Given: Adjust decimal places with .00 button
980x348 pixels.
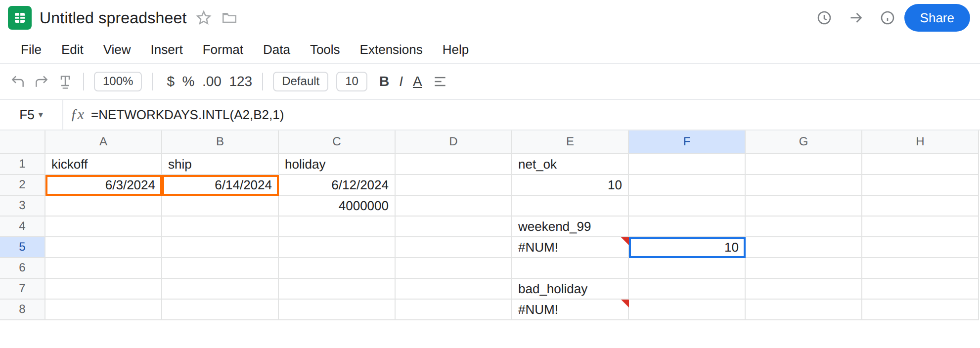Looking at the screenshot, I should [x=212, y=81].
